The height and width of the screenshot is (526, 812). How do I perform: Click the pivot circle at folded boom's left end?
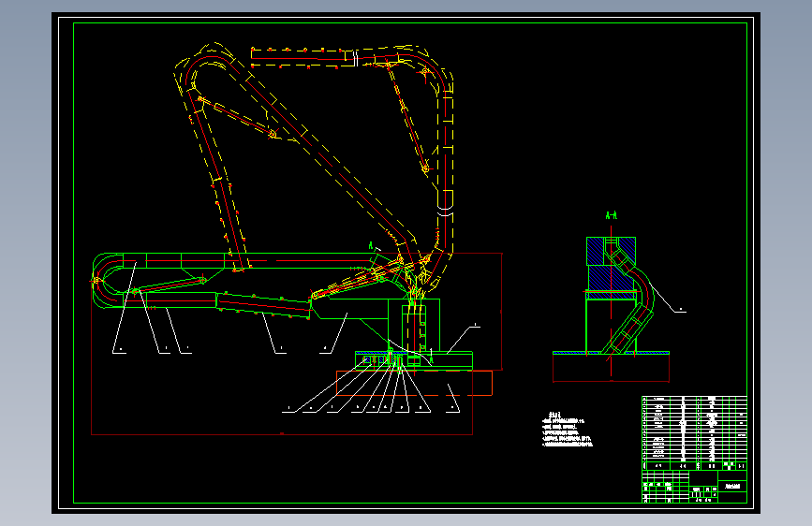pyautogui.click(x=96, y=281)
